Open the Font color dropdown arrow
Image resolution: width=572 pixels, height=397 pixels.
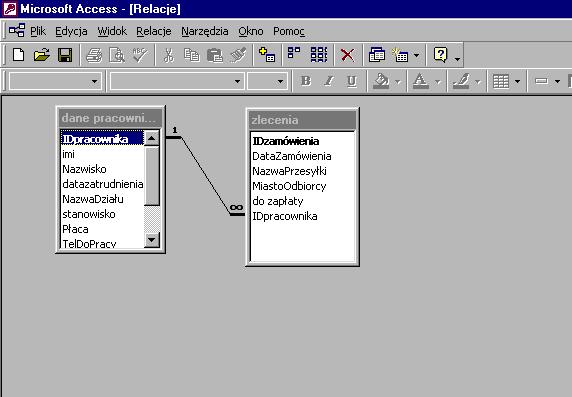438,82
